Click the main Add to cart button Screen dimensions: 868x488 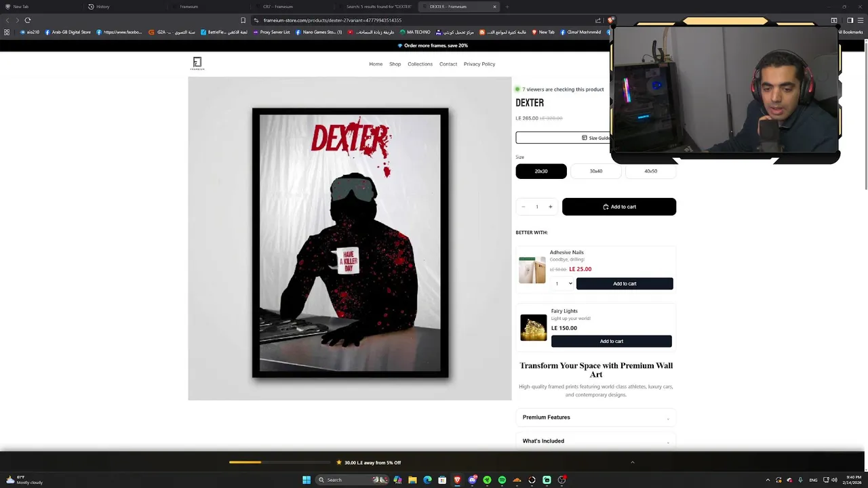point(619,207)
